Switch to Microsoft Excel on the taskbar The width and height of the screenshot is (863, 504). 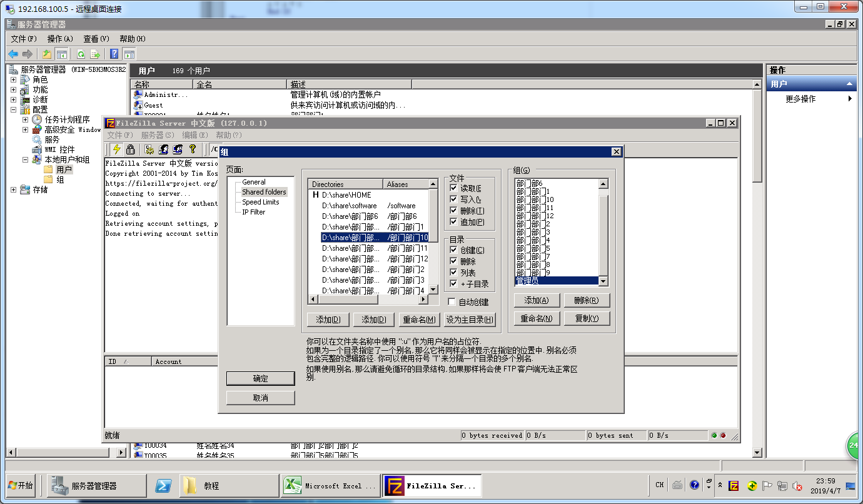pos(330,485)
